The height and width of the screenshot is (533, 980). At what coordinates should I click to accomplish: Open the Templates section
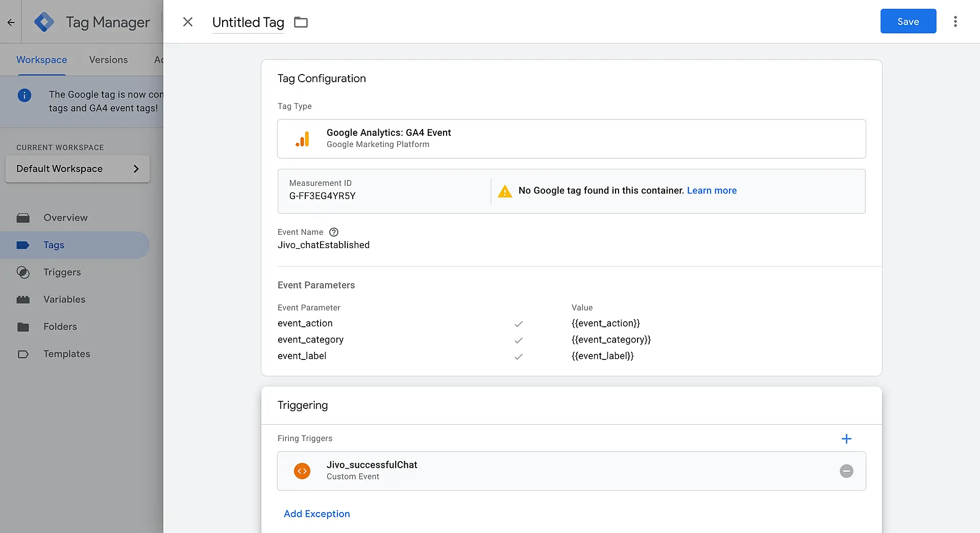(66, 354)
